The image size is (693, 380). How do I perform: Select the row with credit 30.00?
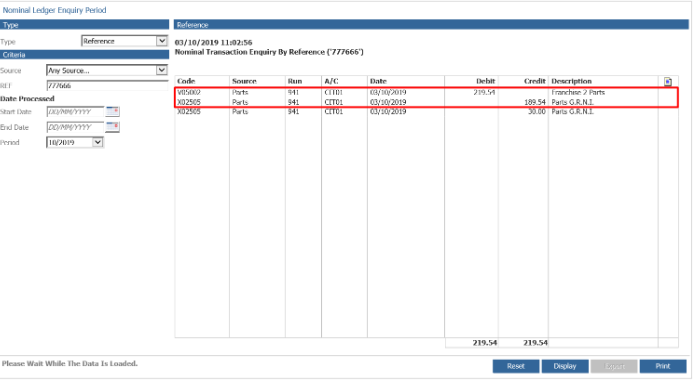426,112
